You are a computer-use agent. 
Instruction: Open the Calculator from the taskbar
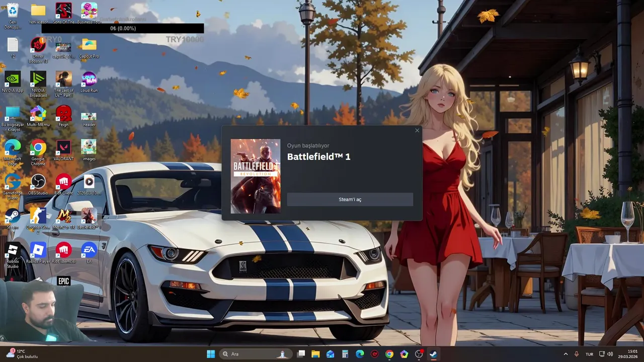(x=345, y=354)
